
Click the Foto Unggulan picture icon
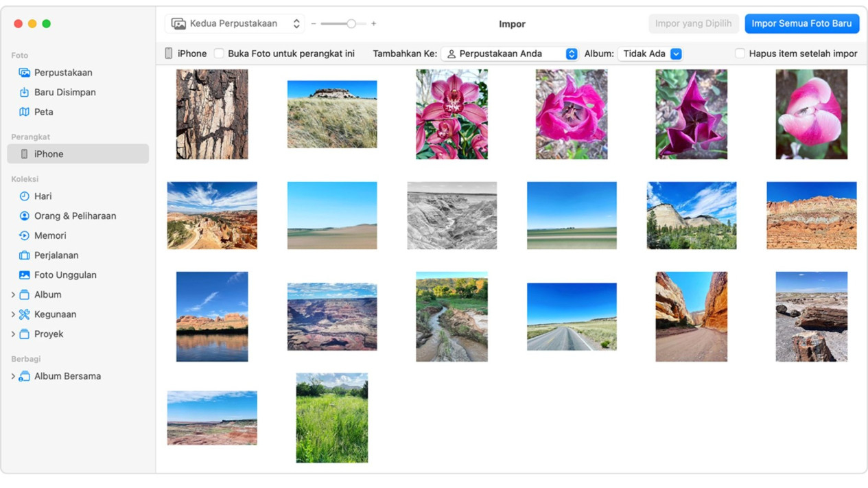click(24, 275)
